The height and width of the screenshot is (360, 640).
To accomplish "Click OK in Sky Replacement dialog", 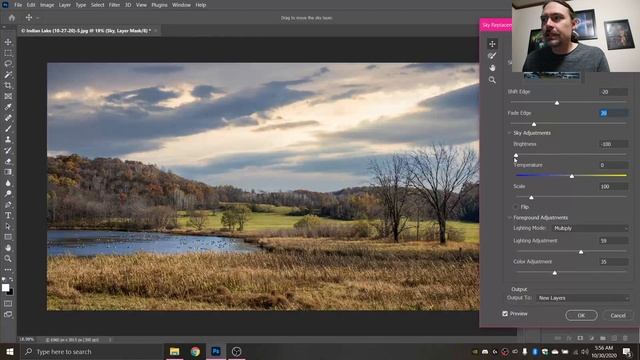I will point(581,315).
